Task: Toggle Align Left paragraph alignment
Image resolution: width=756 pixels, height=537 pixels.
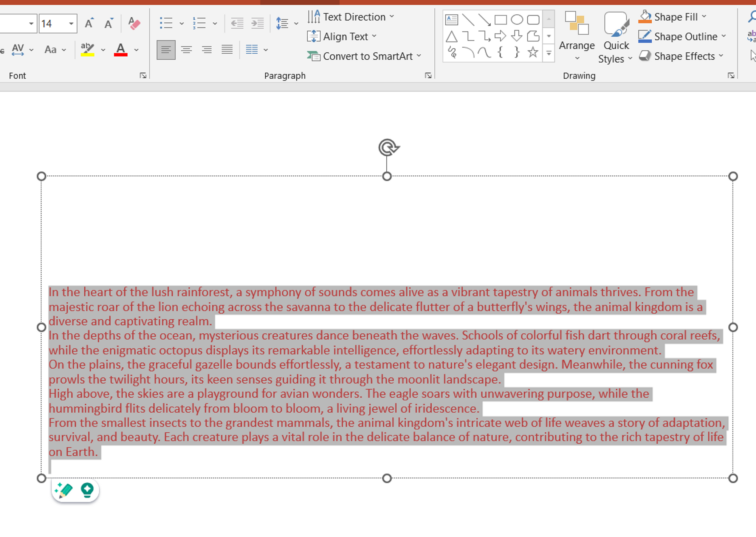Action: [166, 50]
